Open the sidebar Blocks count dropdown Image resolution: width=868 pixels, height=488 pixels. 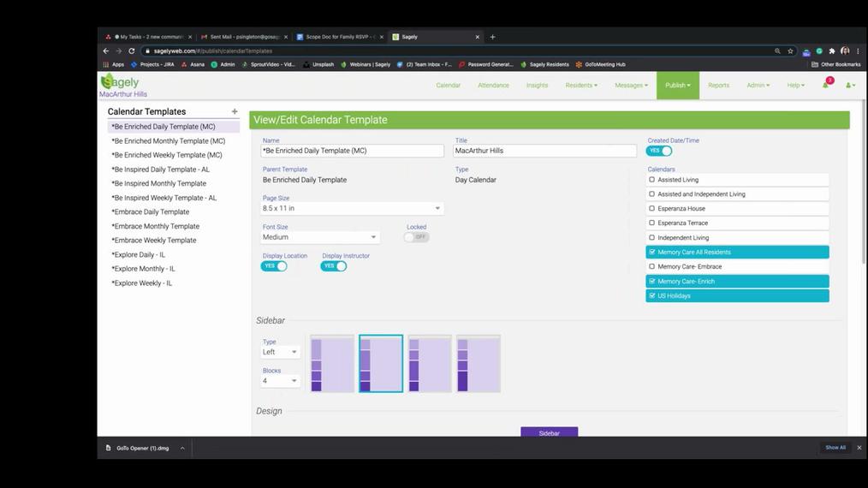[281, 381]
